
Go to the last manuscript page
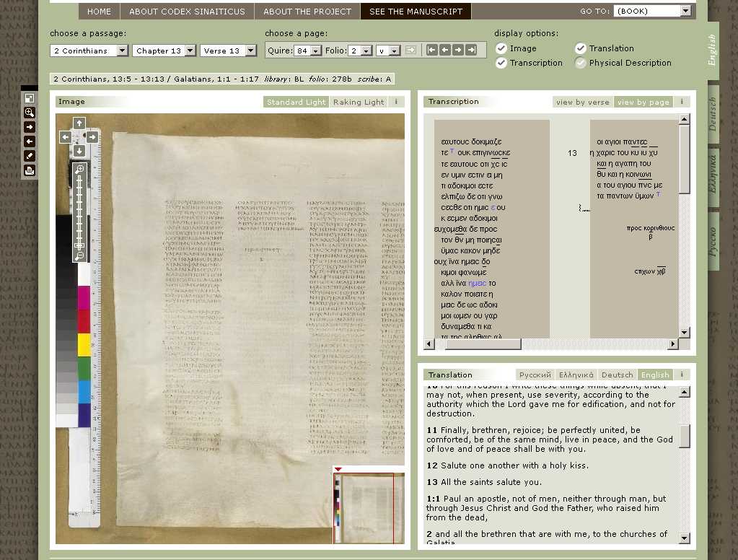coord(471,50)
